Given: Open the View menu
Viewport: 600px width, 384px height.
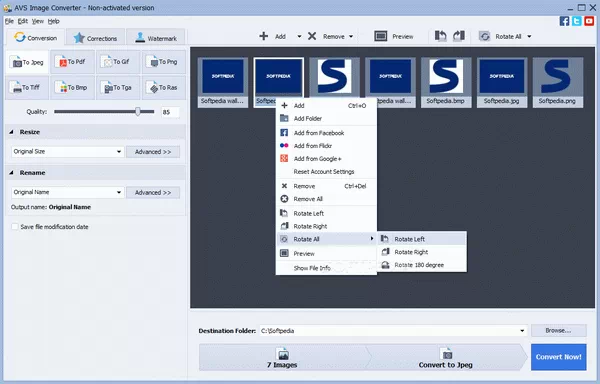Looking at the screenshot, I should point(38,21).
